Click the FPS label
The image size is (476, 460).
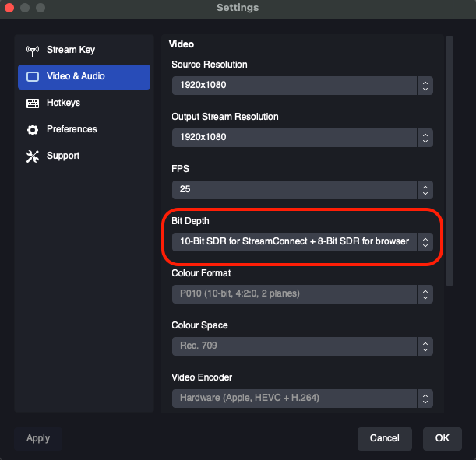click(180, 169)
